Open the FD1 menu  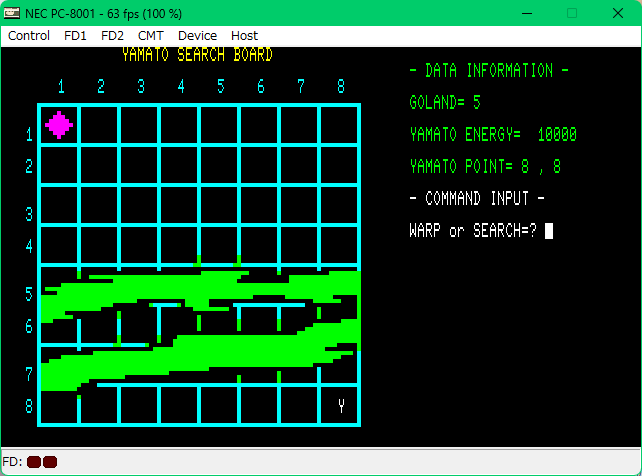[x=75, y=36]
